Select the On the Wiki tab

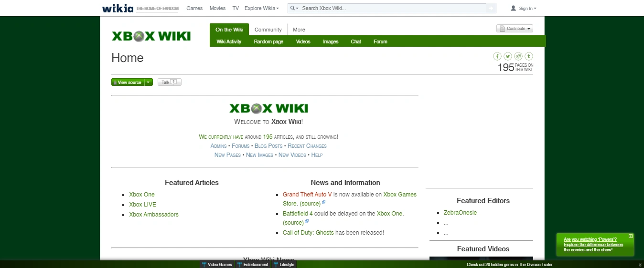point(229,30)
